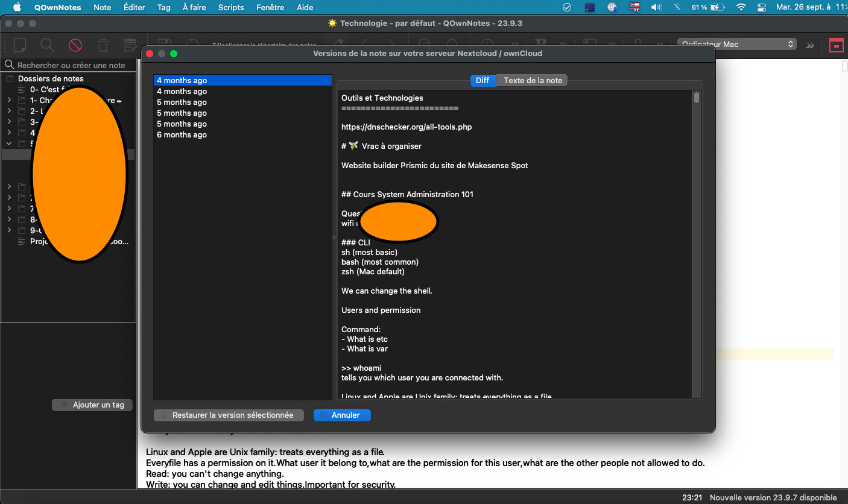Viewport: 848px width, 504px height.
Task: Click the volume speaker icon
Action: pos(656,7)
